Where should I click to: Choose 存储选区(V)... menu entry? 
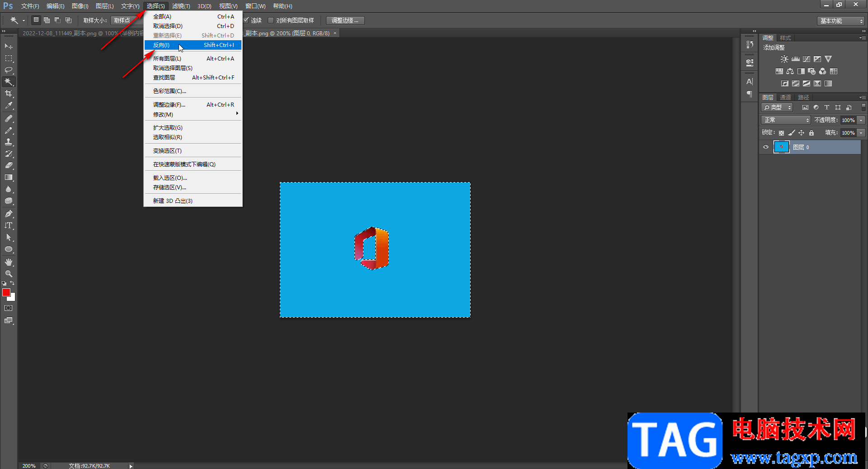[x=193, y=188]
